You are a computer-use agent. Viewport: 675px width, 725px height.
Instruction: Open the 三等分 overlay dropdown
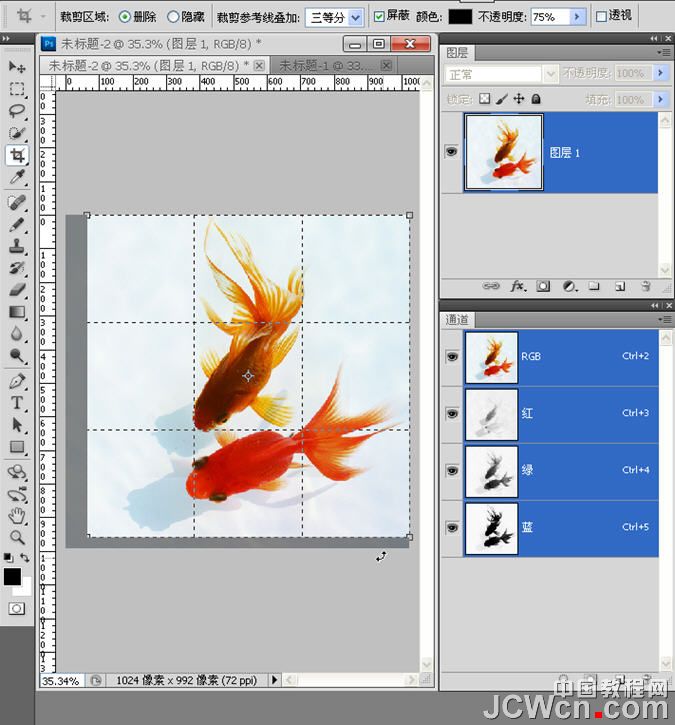click(x=355, y=18)
